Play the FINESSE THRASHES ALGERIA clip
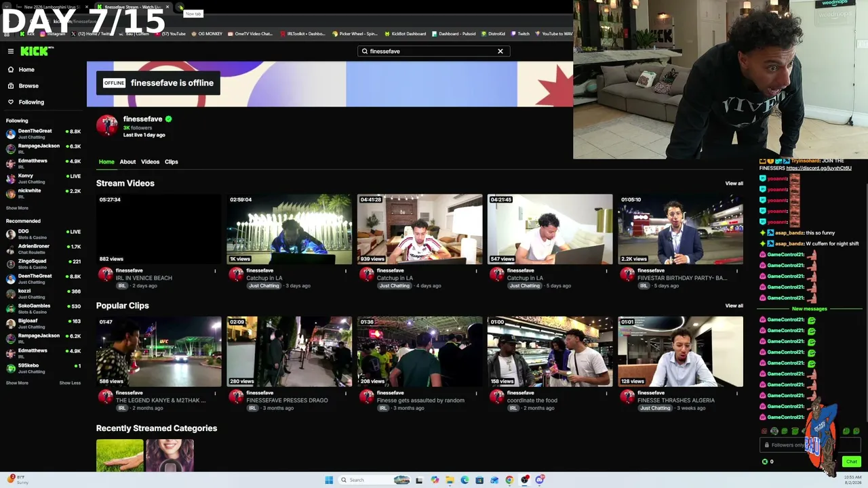868x488 pixels. (680, 352)
